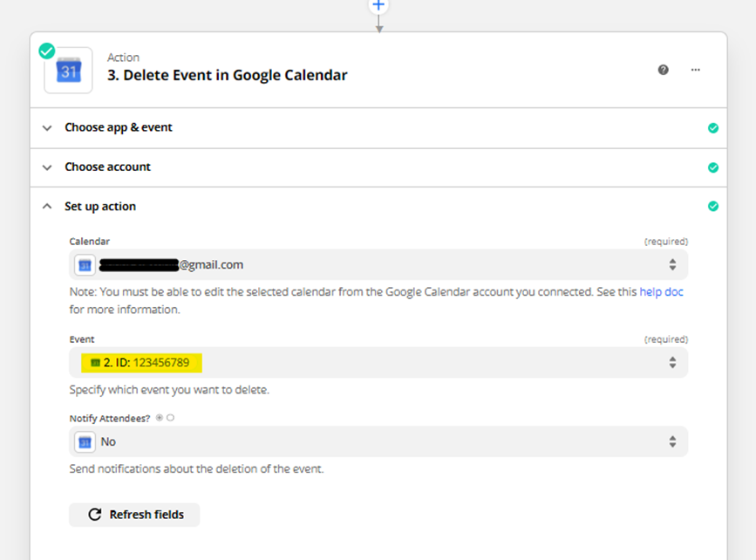Expand the Choose account section chevron
The width and height of the screenshot is (756, 560).
pyautogui.click(x=47, y=167)
